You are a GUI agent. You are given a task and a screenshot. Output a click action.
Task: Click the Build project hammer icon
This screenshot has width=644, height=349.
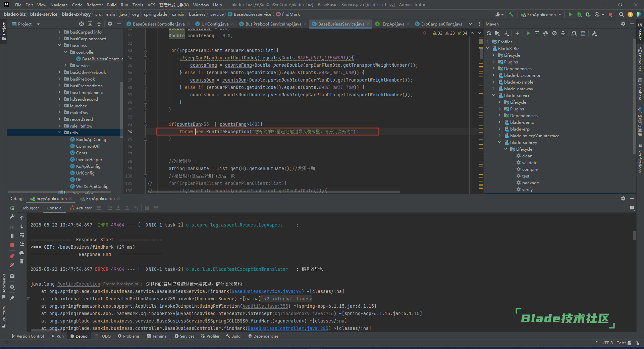click(511, 14)
